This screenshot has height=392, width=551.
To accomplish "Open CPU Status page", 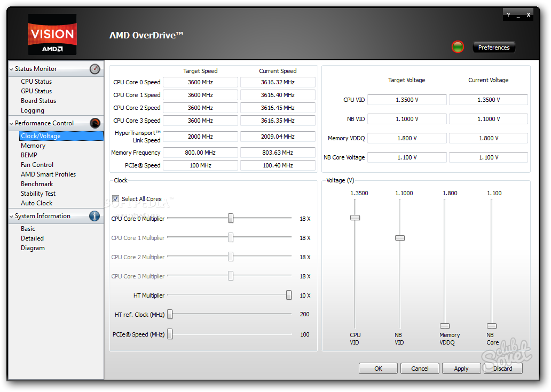I will click(36, 82).
